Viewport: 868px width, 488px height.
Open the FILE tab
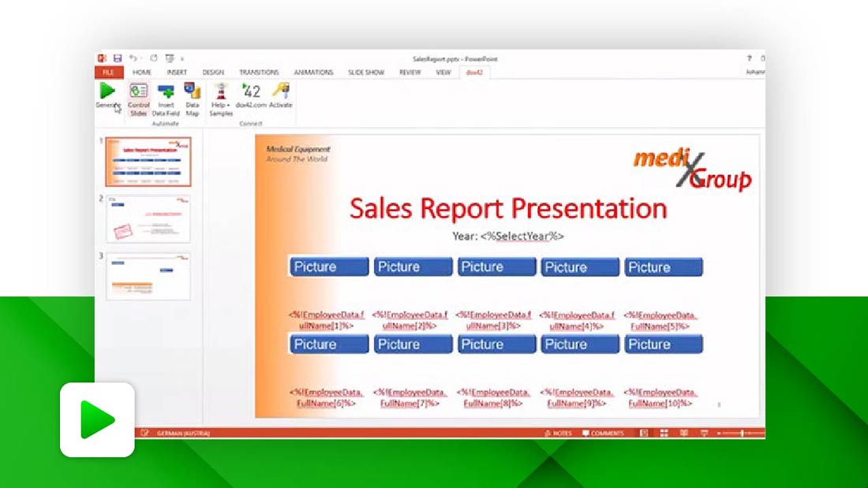click(x=109, y=73)
